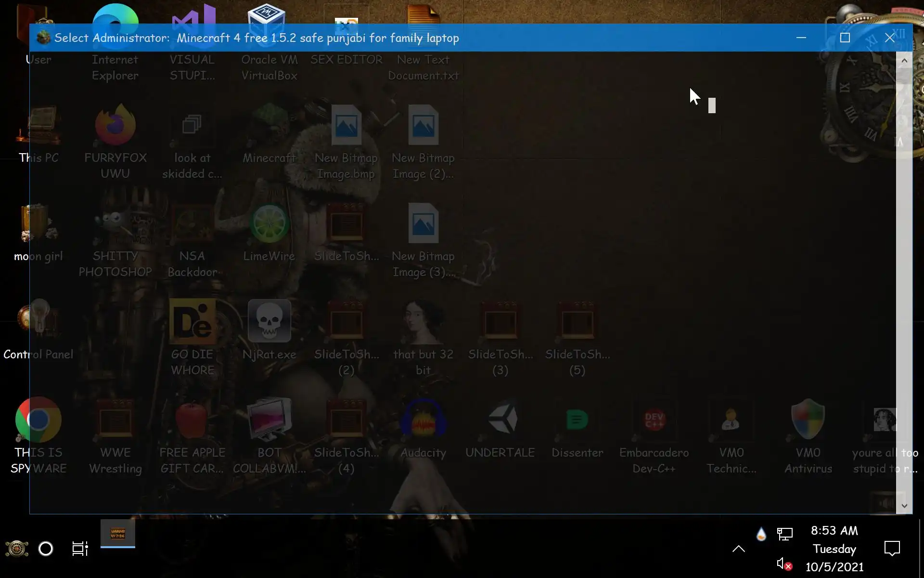Click the console title bar text
The height and width of the screenshot is (578, 924).
point(256,38)
